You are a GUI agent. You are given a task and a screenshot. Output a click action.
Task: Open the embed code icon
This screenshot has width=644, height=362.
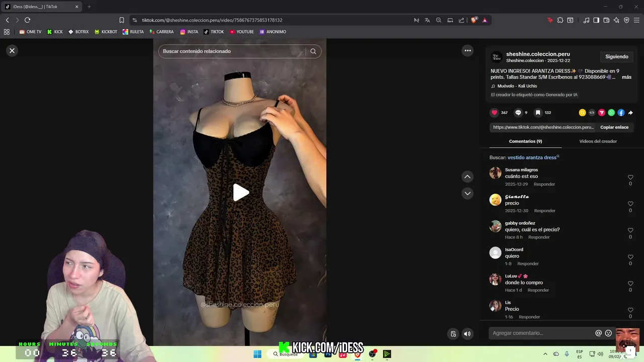point(592,113)
